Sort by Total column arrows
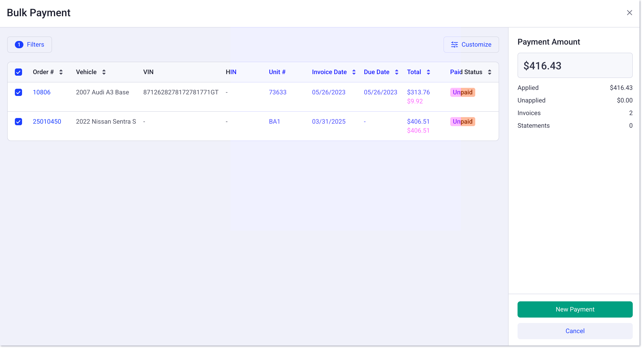Viewport: 644px width, 350px height. [x=428, y=72]
